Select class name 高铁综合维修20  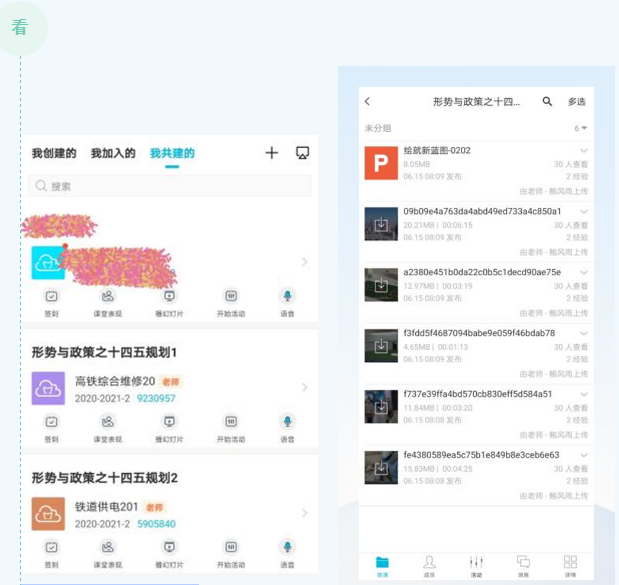(x=115, y=381)
